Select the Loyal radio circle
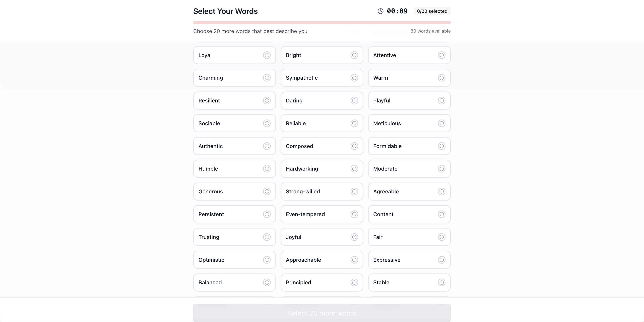 point(267,55)
